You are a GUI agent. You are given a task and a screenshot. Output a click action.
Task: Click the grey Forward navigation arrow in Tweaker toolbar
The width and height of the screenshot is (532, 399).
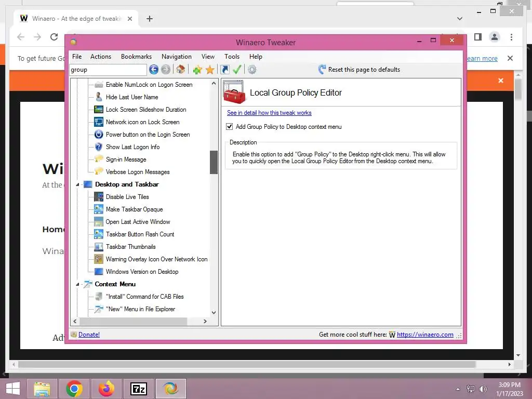(x=166, y=70)
